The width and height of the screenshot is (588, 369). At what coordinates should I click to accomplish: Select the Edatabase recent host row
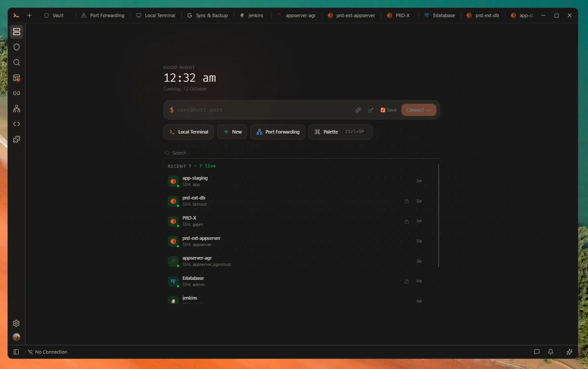coord(297,281)
